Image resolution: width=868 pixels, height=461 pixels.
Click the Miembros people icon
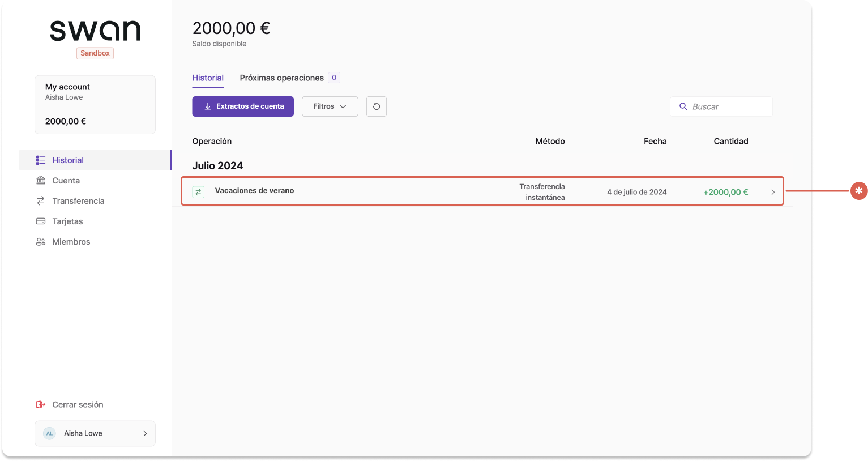pyautogui.click(x=41, y=242)
